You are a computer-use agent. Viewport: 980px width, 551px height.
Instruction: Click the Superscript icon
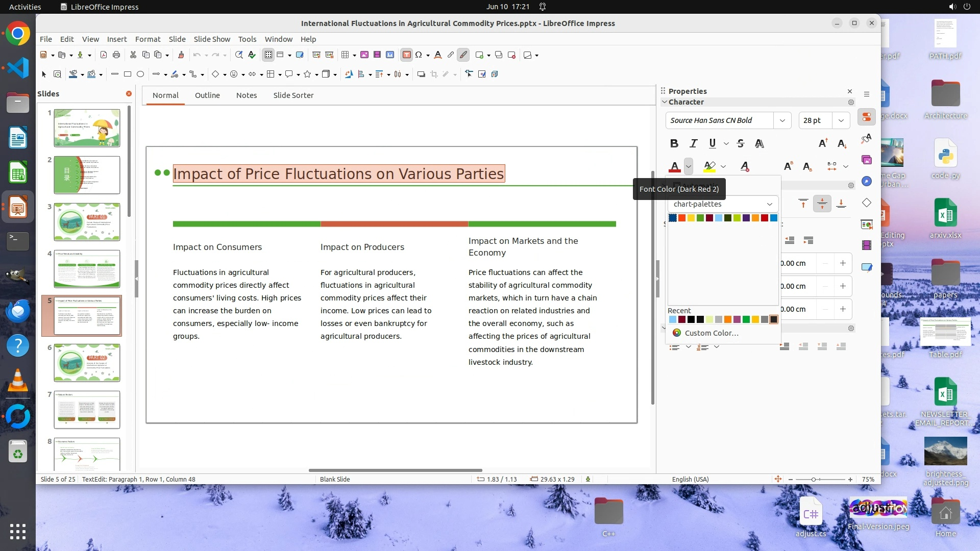pos(788,166)
